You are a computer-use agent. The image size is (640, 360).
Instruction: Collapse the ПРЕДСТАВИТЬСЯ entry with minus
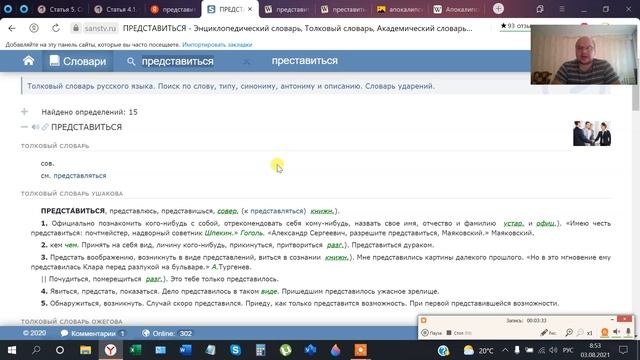[24, 127]
